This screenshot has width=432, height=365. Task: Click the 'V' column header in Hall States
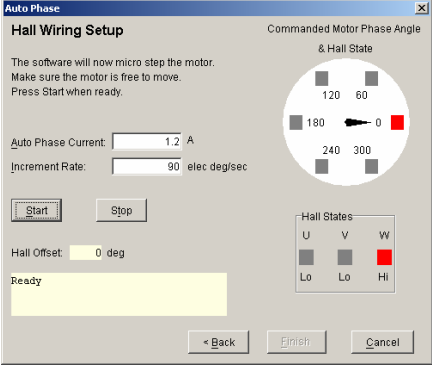click(345, 235)
